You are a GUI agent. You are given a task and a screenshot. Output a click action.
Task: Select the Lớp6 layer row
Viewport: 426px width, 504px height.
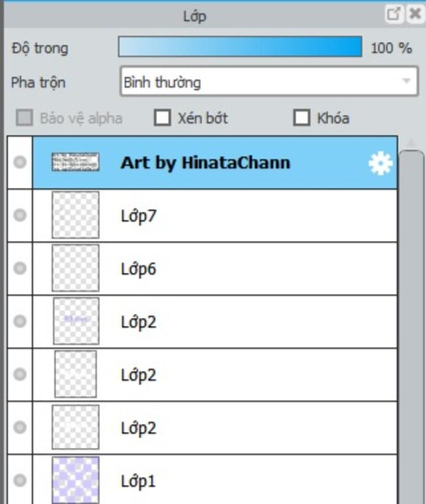coord(215,269)
